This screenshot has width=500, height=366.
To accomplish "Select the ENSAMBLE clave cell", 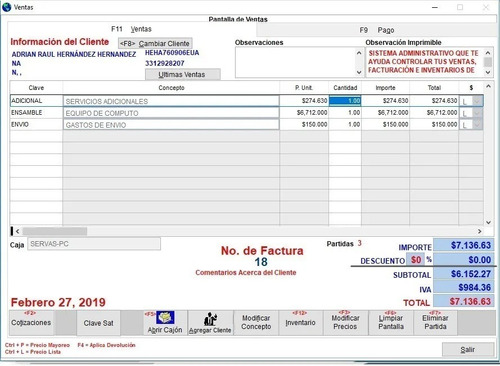I will 36,113.
